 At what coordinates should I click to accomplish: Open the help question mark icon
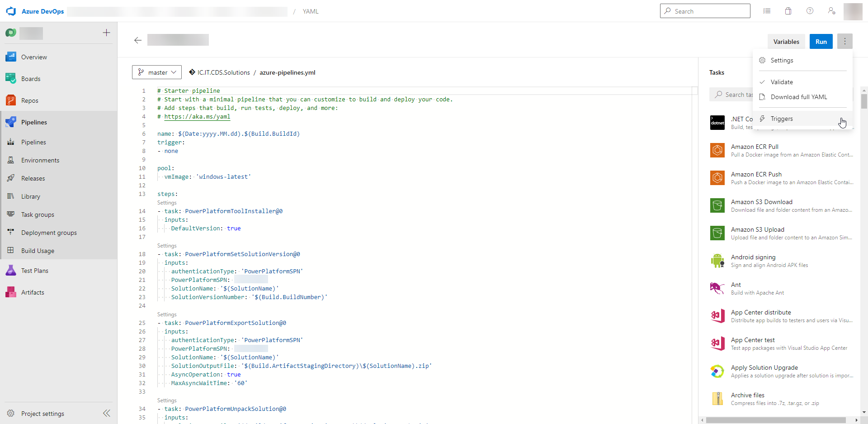[810, 11]
